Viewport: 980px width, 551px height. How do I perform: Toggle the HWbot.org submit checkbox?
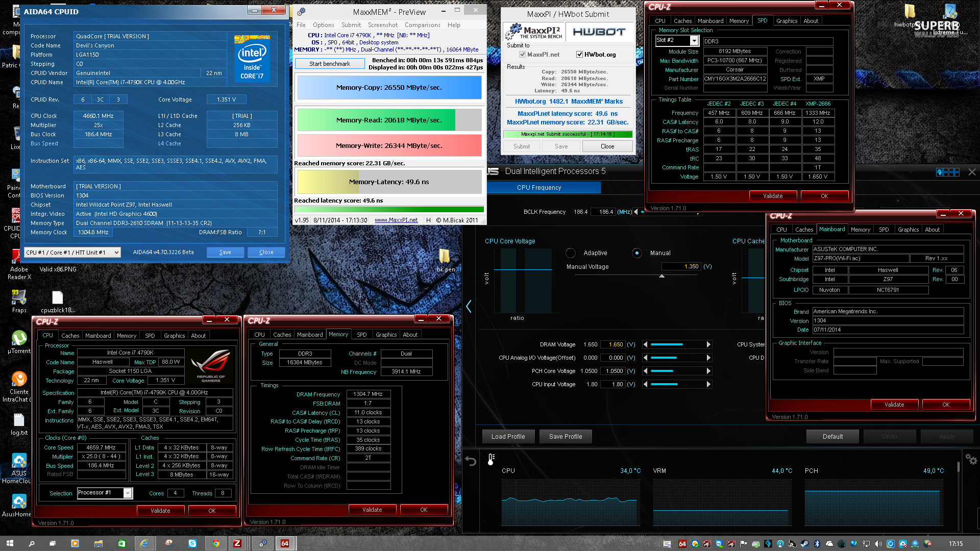point(580,55)
